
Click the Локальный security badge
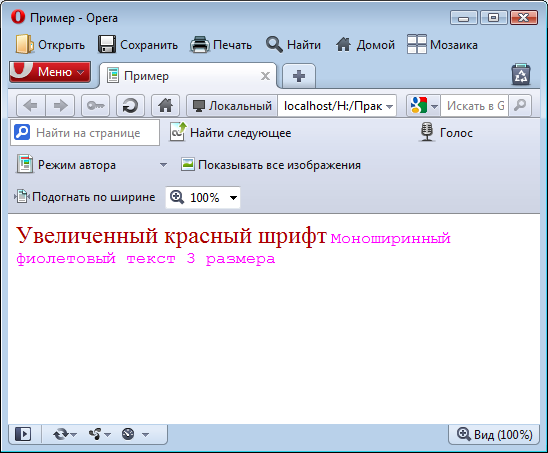(x=232, y=106)
